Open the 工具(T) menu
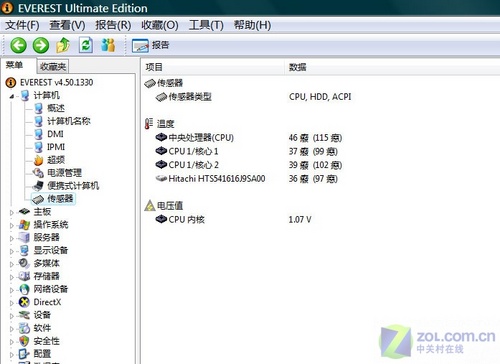This screenshot has height=364, width=500. point(206,25)
